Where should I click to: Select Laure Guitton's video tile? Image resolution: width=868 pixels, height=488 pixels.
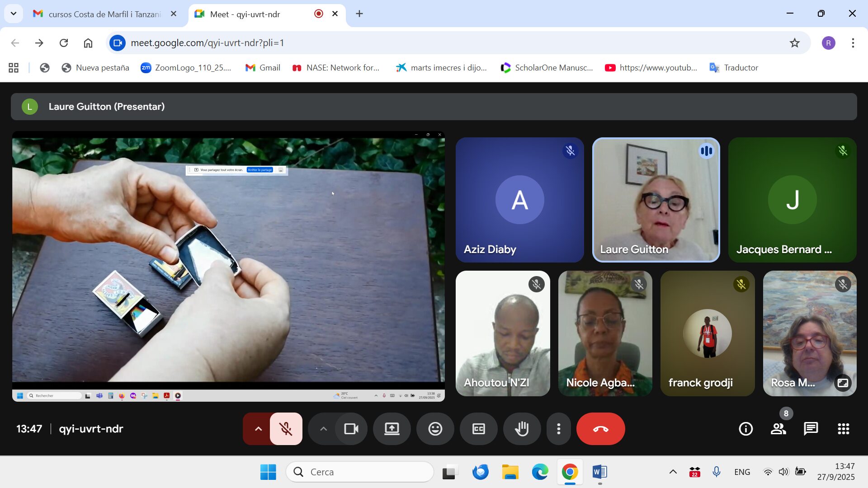click(656, 200)
